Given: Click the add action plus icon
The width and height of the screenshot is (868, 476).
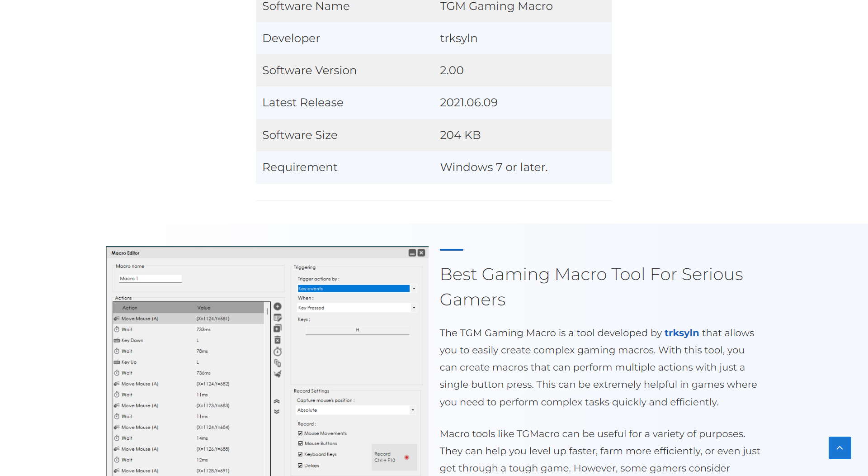Looking at the screenshot, I should click(x=278, y=307).
